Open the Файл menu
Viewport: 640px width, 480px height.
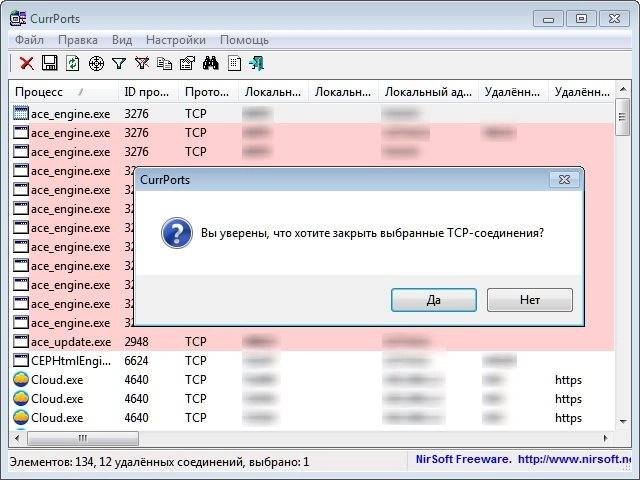coord(29,40)
